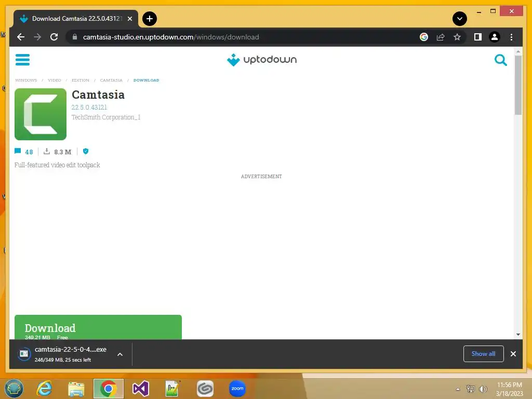
Task: Click the security shield badge icon
Action: [x=86, y=151]
